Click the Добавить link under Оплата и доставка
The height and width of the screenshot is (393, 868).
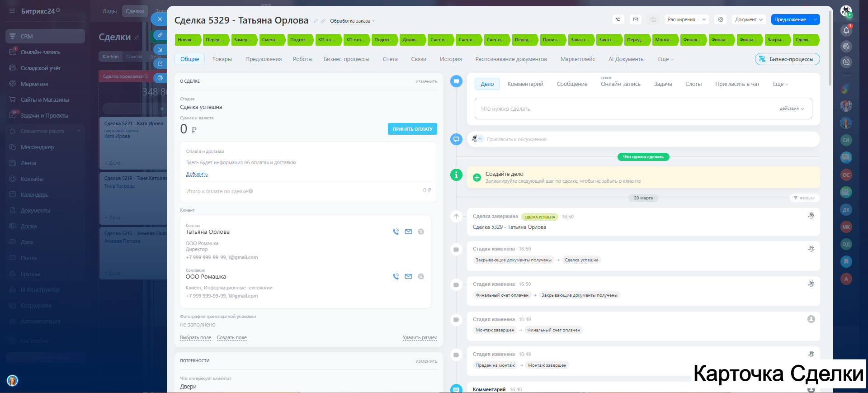[x=197, y=174]
